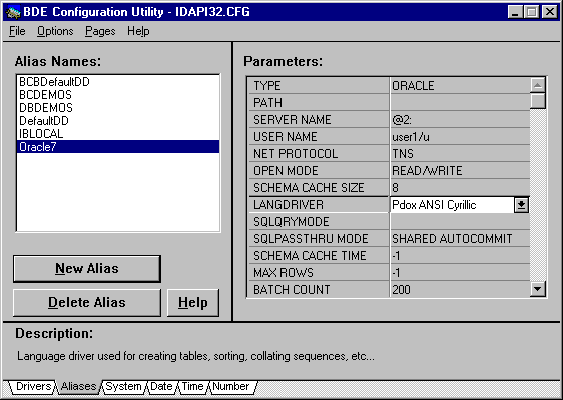Close the BDE Configuration Utility window
The width and height of the screenshot is (563, 400).
[549, 12]
